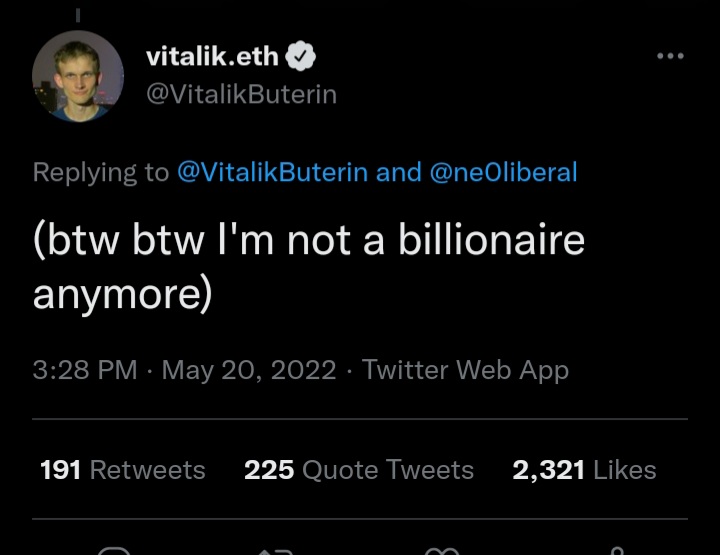
Task: Click the tweet text about billionaire
Action: [308, 267]
